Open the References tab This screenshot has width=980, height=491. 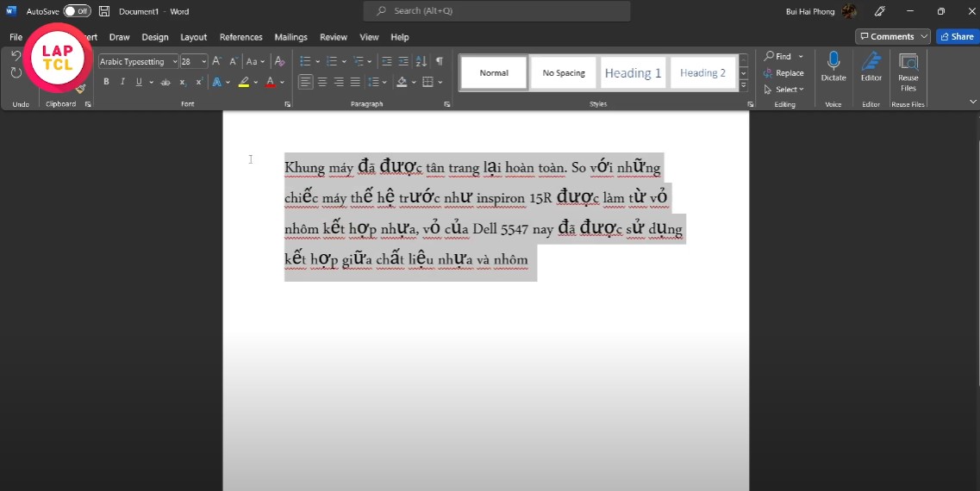coord(240,37)
